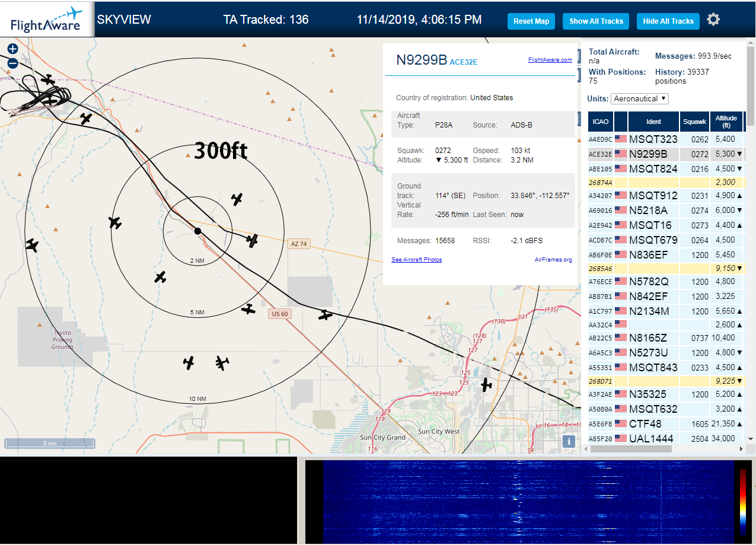This screenshot has width=756, height=545.
Task: Select the aircraft icon just below the 300ft label
Action: pos(237,199)
